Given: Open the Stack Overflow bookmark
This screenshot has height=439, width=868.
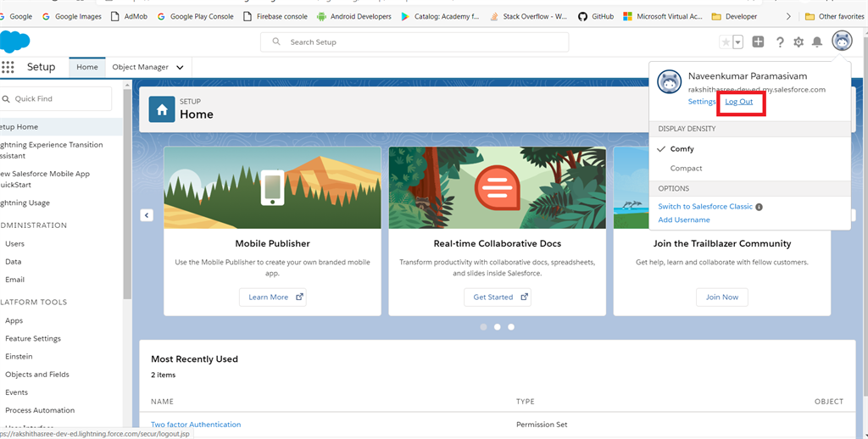Looking at the screenshot, I should (x=528, y=17).
